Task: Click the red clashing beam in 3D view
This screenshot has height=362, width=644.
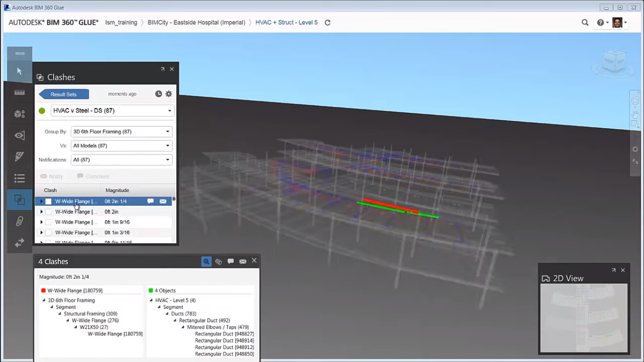Action: tap(390, 206)
